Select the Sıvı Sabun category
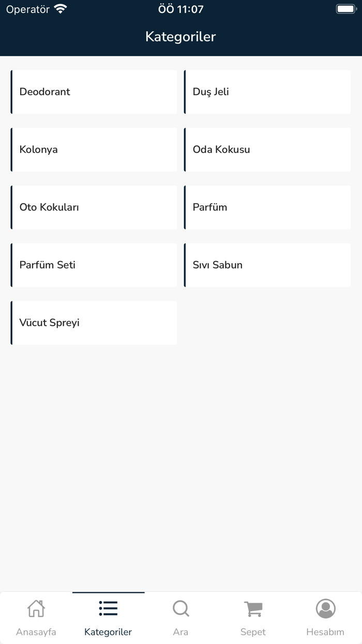The width and height of the screenshot is (362, 644). point(267,265)
